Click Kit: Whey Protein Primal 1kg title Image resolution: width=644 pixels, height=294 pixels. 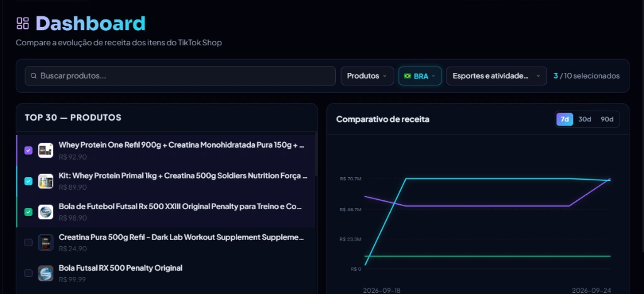[183, 176]
